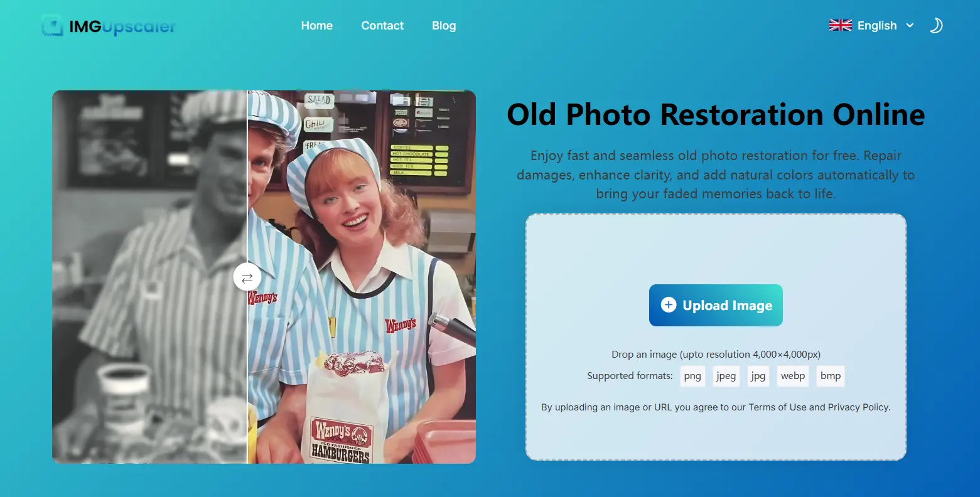Click the Old Photo Restoration Online heading
980x497 pixels.
716,115
